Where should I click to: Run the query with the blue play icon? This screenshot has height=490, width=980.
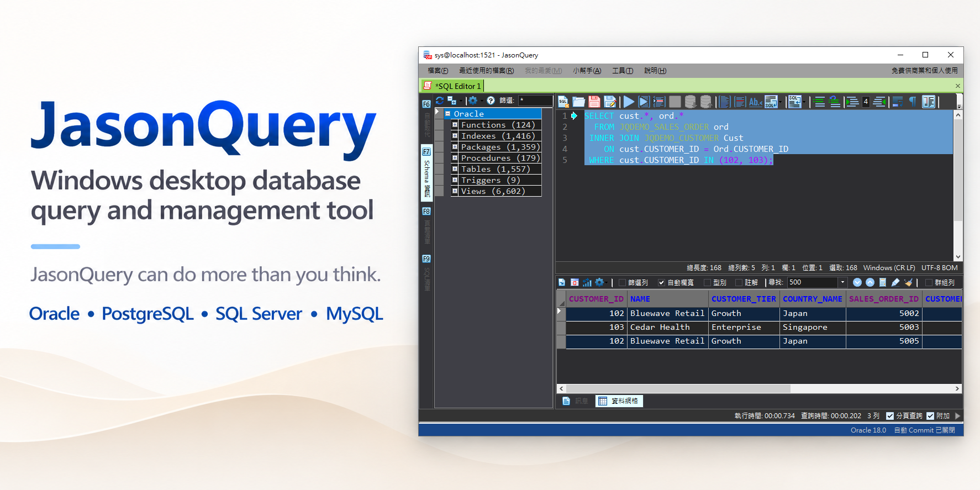[x=629, y=101]
